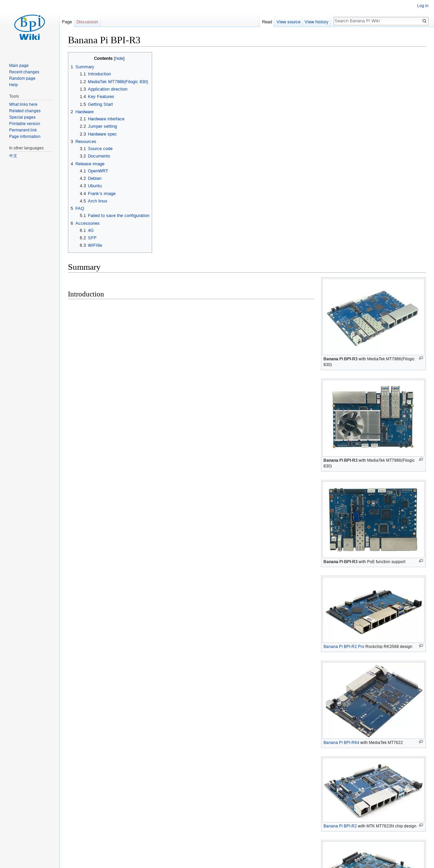Screen dimensions: 434x868
Task: Enlarge the BPI-R64 image icon
Action: pyautogui.click(x=421, y=742)
